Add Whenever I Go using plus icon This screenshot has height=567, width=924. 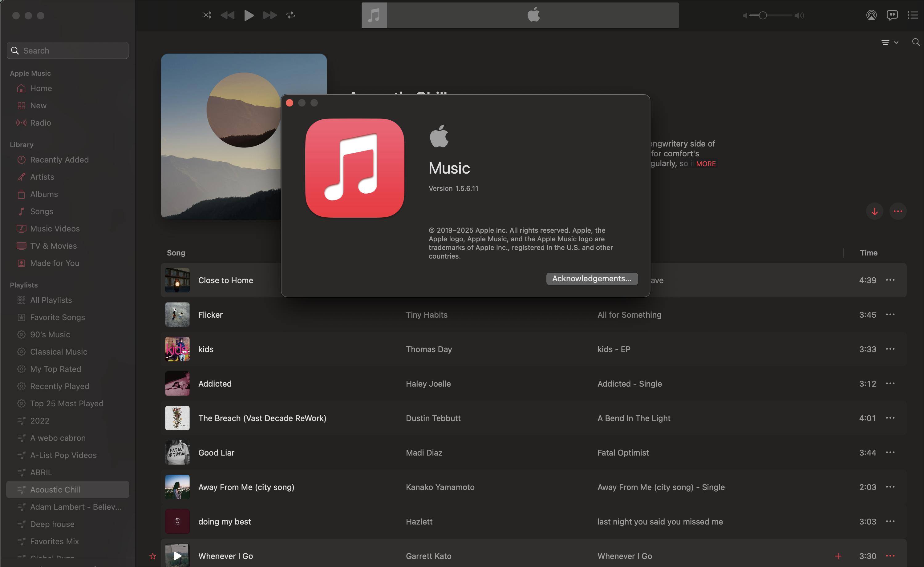(838, 556)
